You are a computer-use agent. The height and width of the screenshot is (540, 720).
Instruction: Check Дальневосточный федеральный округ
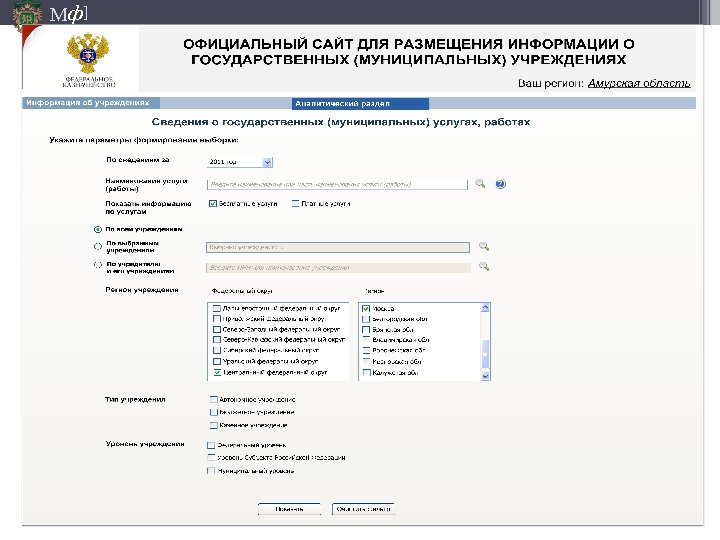217,309
